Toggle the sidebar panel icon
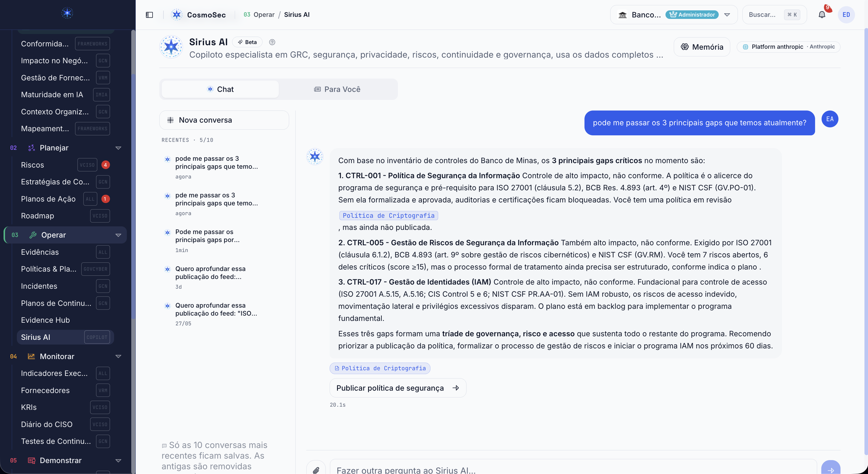Screen dimensions: 868x474 (x=149, y=15)
